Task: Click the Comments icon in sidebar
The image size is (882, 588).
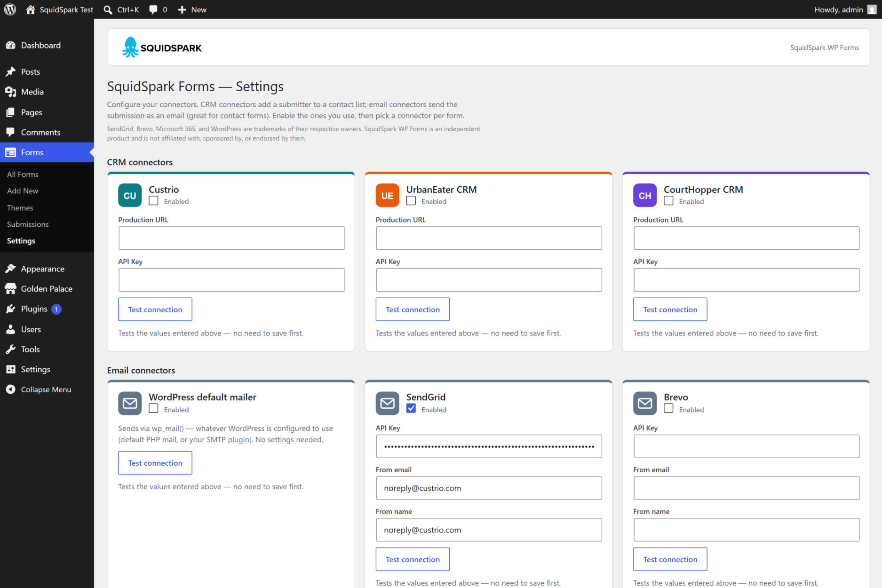Action: 10,132
